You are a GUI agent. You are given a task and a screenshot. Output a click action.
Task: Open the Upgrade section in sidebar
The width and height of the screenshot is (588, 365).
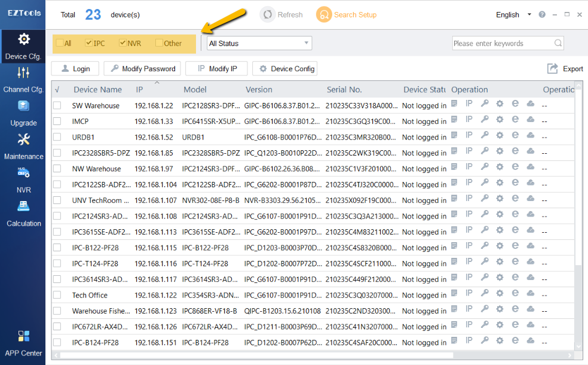click(23, 114)
